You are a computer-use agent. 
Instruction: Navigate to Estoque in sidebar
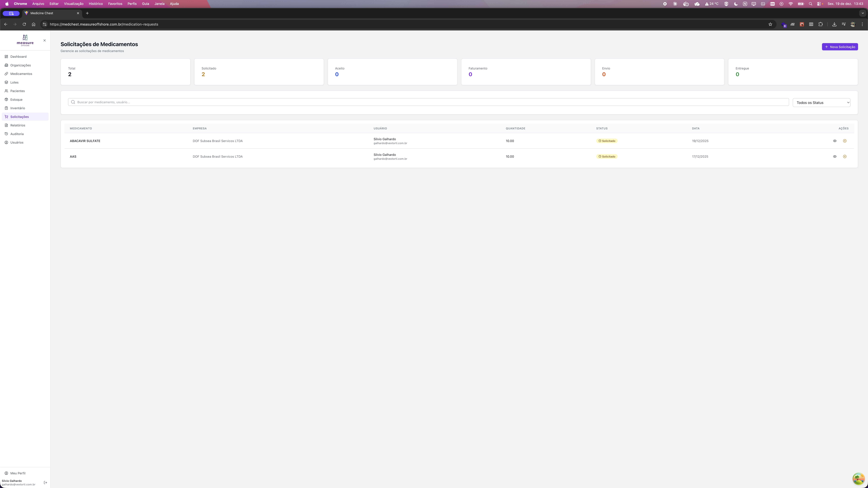pyautogui.click(x=16, y=100)
